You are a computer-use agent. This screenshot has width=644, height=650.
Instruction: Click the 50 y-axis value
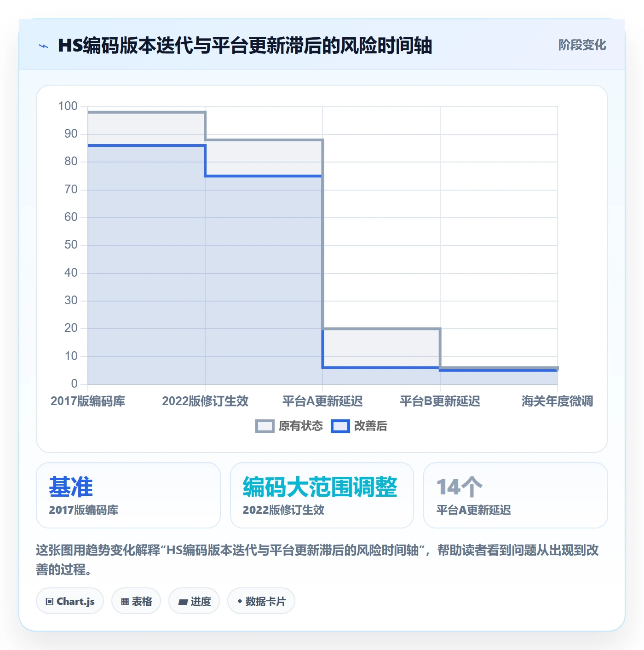(71, 245)
